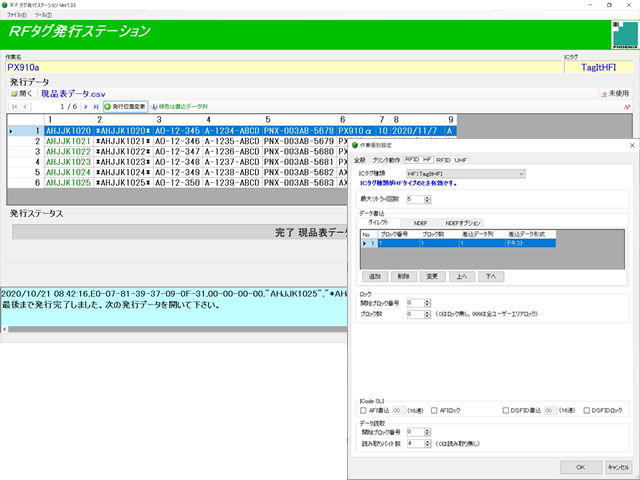640x480 pixels.
Task: Click cell PNX-003AB-5678 in row 1
Action: pos(299,131)
